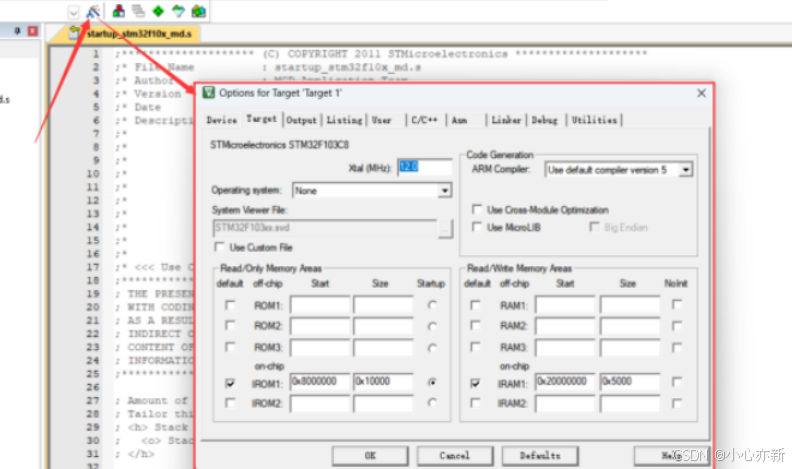Click the Cancel button
Viewport: 792px width, 469px height.
[x=455, y=456]
